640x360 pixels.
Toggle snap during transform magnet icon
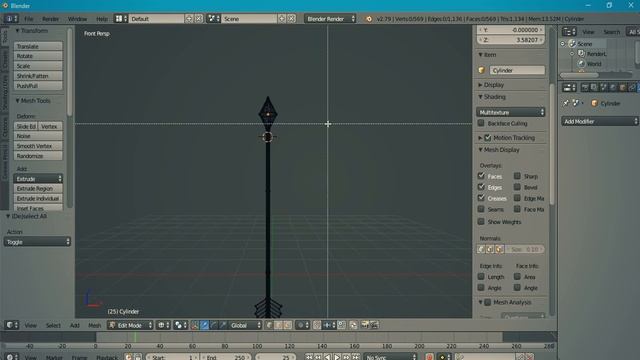tap(317, 325)
